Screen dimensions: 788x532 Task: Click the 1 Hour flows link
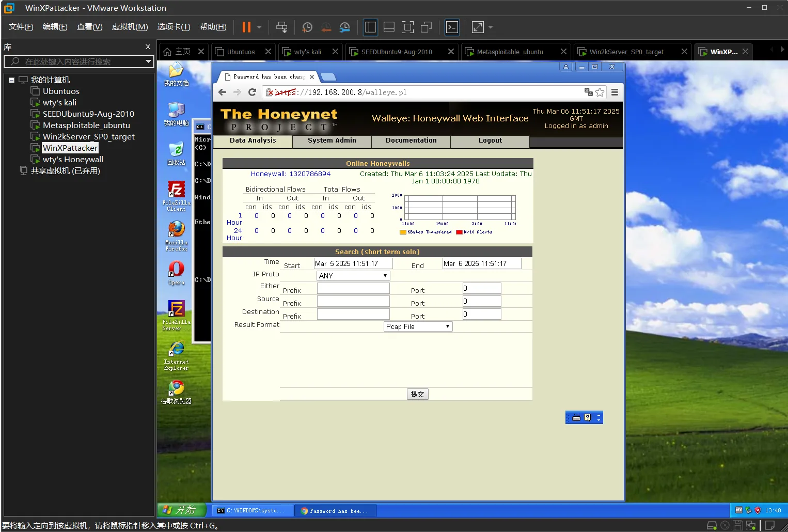click(234, 219)
